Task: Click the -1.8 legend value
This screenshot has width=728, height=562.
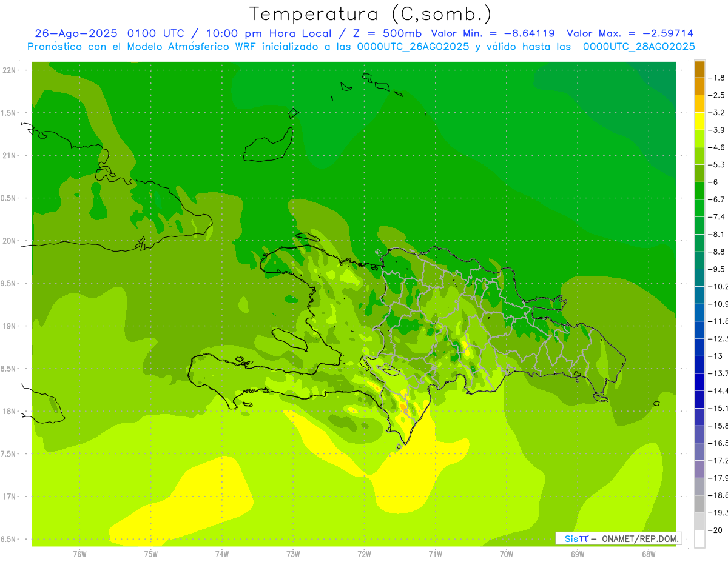Action: tap(717, 78)
